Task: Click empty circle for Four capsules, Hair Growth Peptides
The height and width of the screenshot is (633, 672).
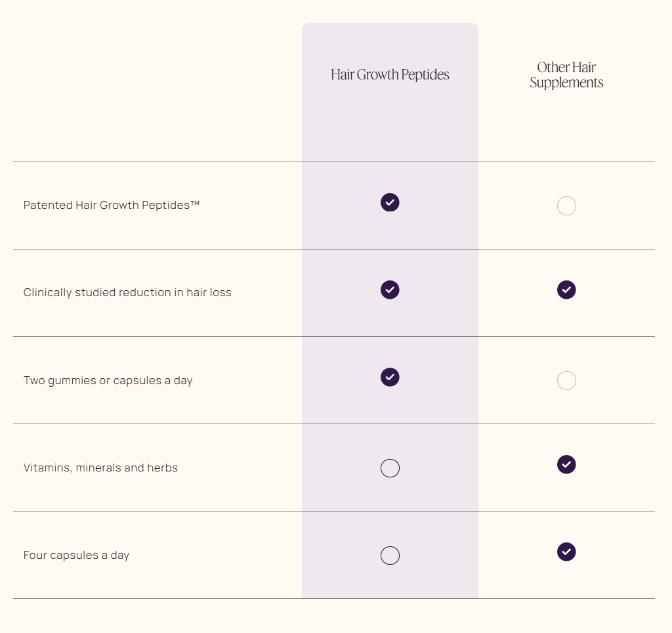Action: coord(390,556)
